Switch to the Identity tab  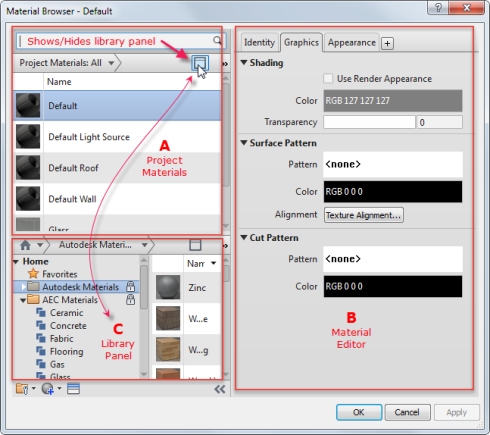click(x=259, y=42)
